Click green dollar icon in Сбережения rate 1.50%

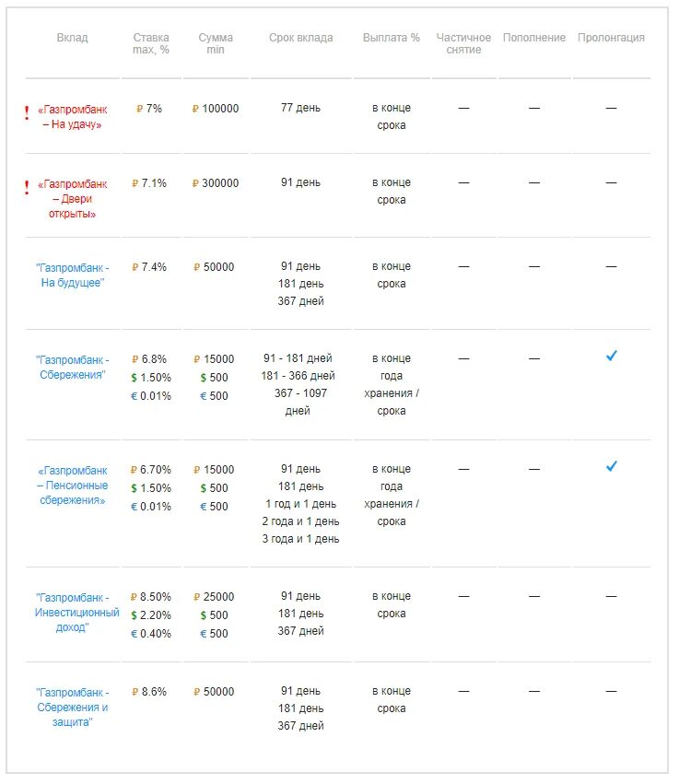pyautogui.click(x=134, y=378)
